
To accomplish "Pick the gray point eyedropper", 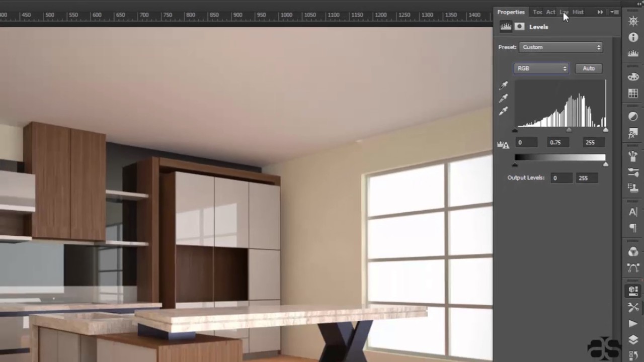I will [504, 99].
